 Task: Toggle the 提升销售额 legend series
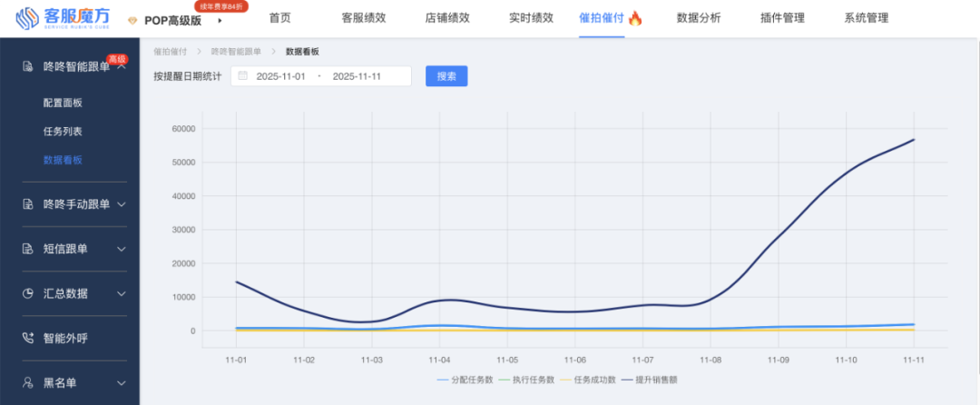650,380
